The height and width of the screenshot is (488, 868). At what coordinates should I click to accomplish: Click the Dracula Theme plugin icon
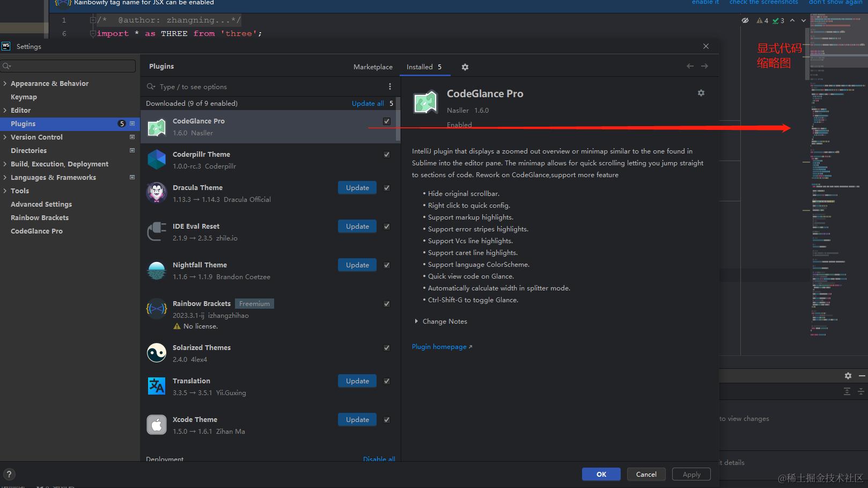pyautogui.click(x=157, y=193)
